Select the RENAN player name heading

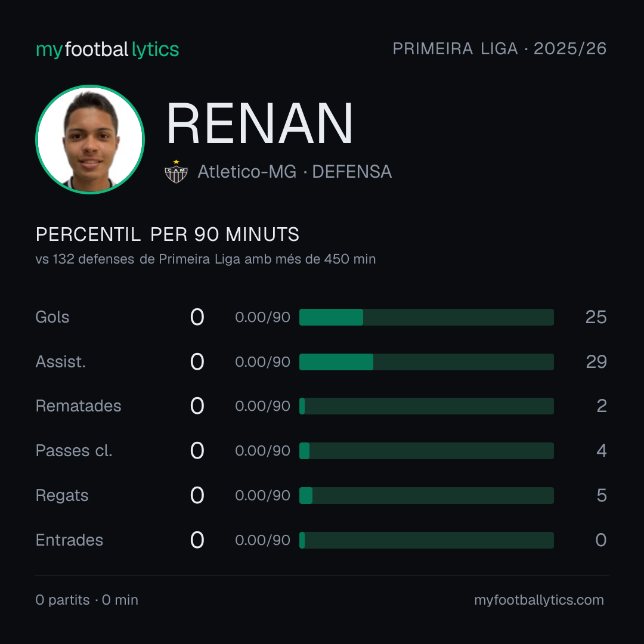tap(259, 123)
